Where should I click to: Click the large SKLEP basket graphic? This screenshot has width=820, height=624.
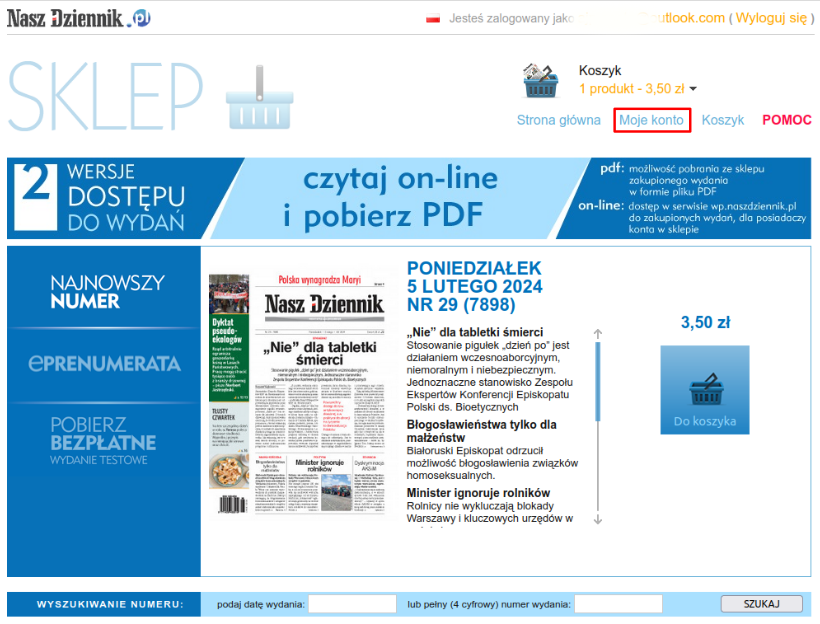pos(259,98)
